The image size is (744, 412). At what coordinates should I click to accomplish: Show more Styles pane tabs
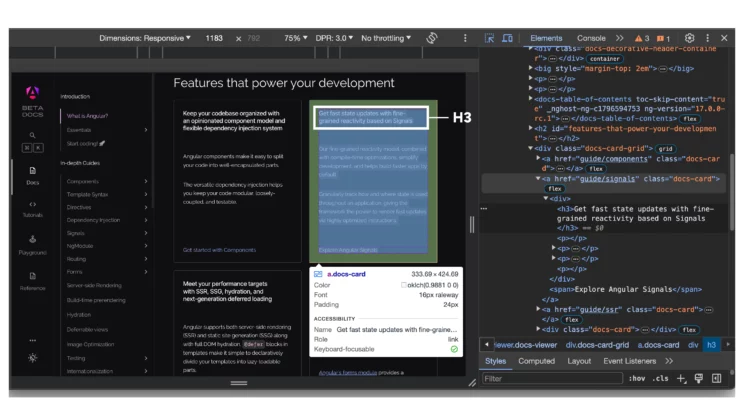tap(669, 361)
